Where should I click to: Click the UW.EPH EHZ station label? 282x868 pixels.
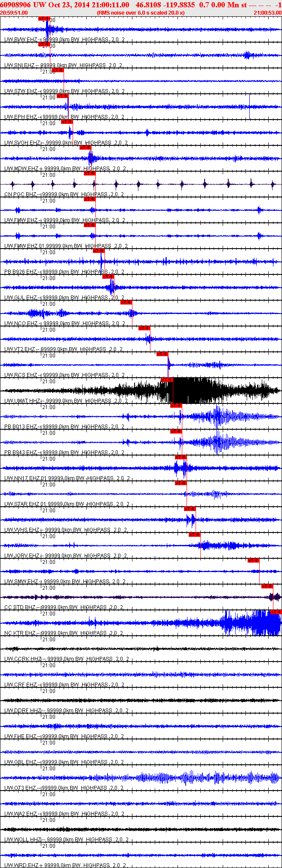64,117
